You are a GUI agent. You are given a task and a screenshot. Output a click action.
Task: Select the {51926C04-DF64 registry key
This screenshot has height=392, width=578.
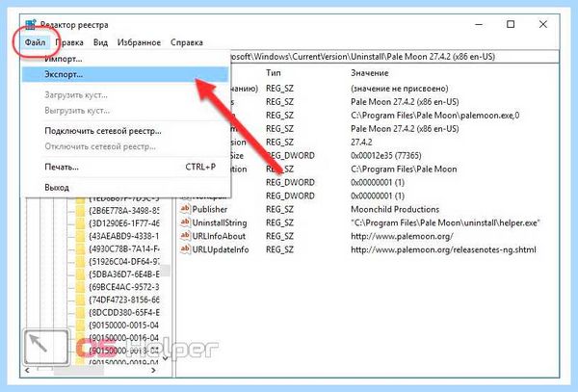click(124, 262)
